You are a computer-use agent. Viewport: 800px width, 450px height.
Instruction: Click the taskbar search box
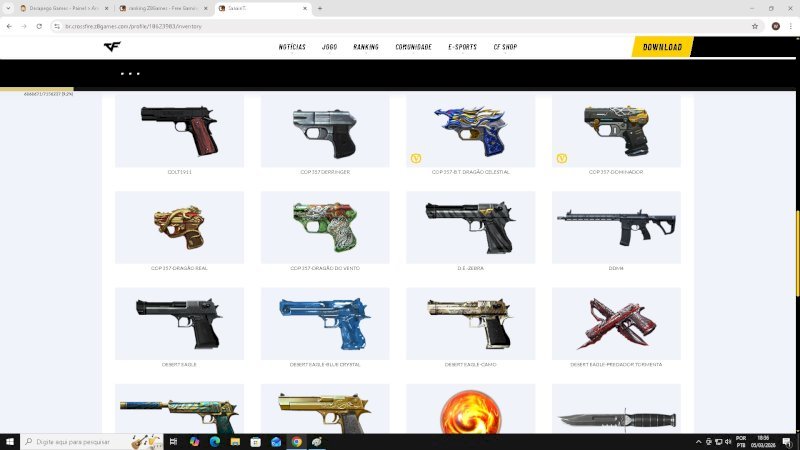point(92,442)
